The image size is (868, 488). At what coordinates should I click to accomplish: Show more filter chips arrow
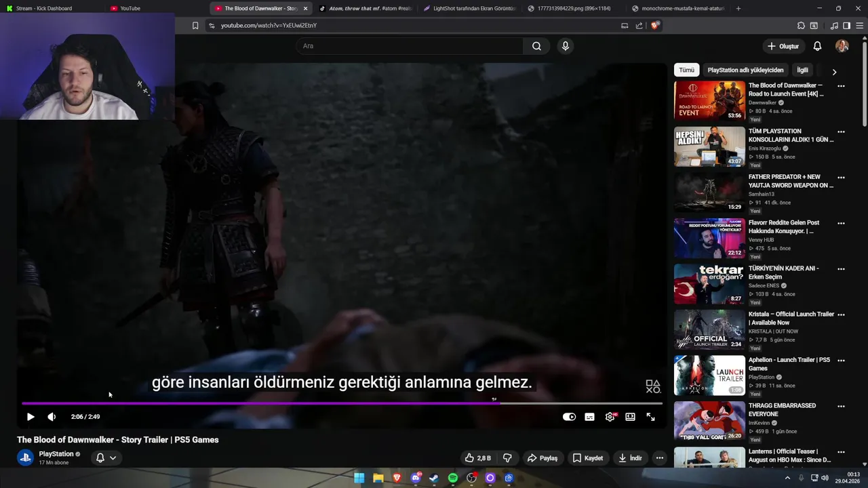coord(834,71)
